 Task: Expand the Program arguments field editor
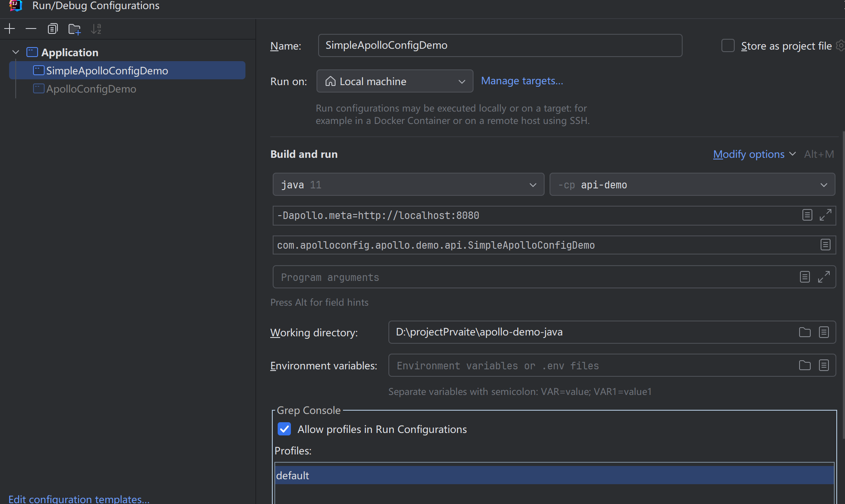(x=825, y=276)
